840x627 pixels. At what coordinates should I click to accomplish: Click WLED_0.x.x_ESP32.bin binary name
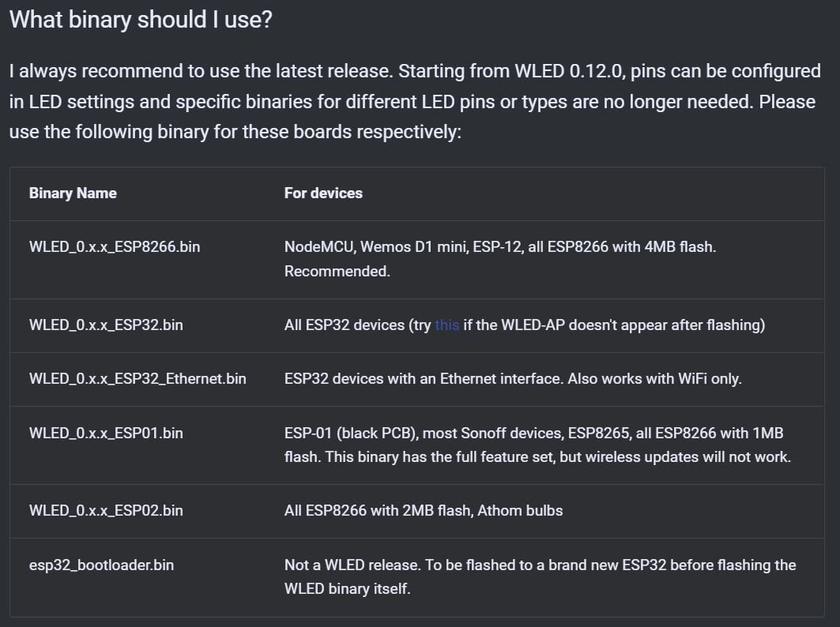coord(106,325)
